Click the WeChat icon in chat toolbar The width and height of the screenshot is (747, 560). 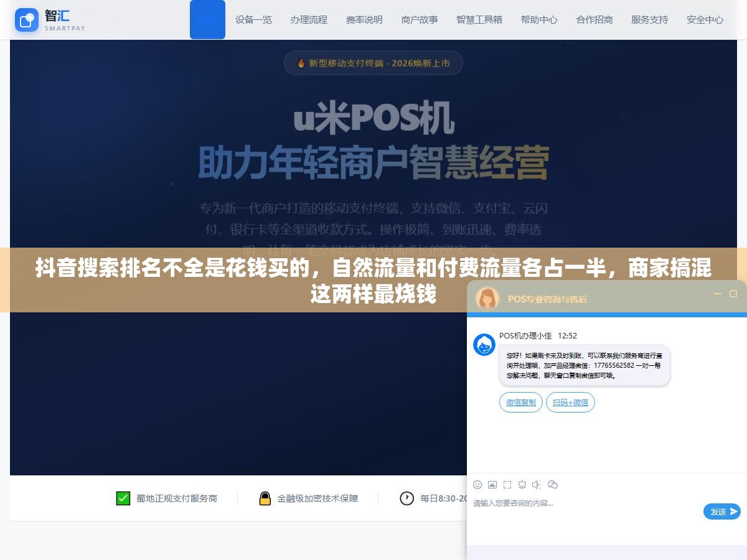553,485
